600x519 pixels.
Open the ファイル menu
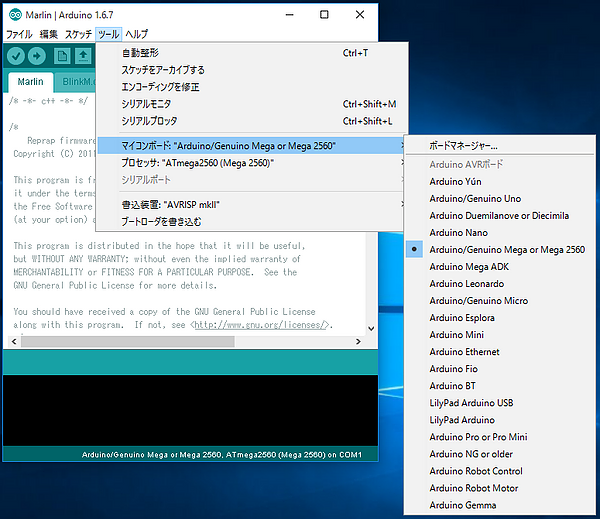19,34
